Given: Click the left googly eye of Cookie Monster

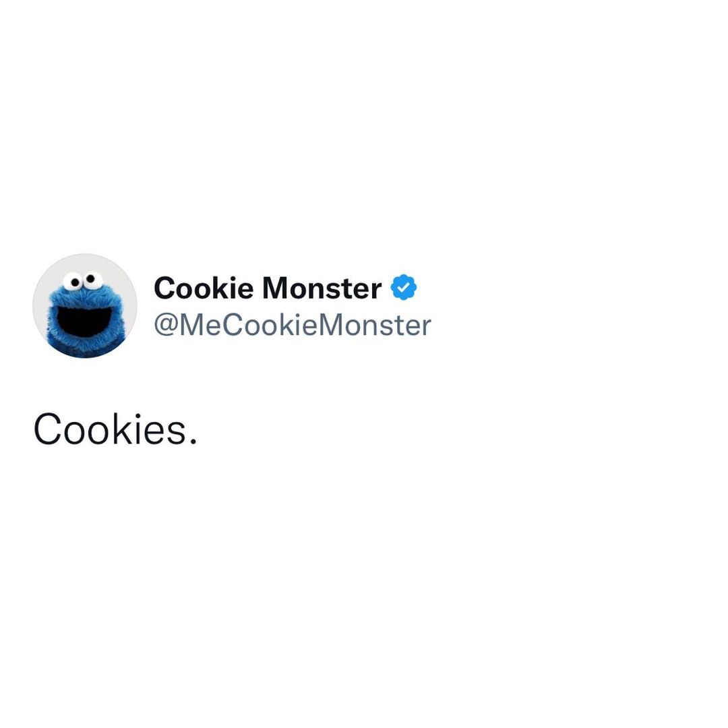Looking at the screenshot, I should pos(73,282).
